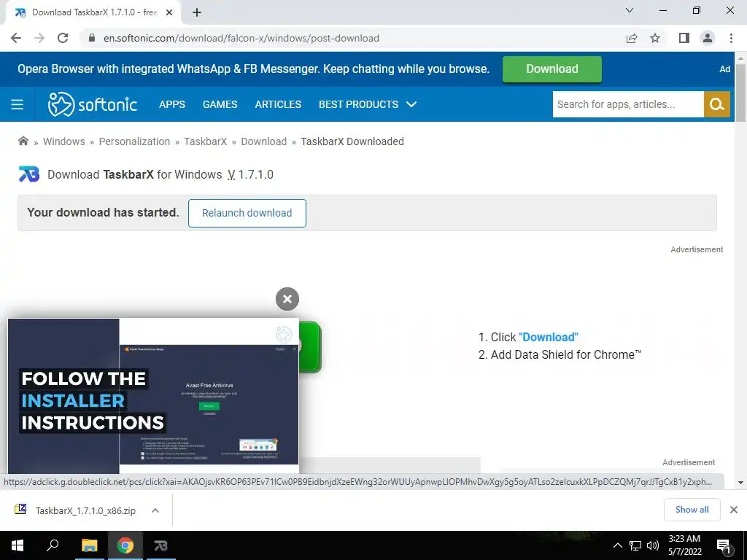Reload the current page
The width and height of the screenshot is (747, 560).
pyautogui.click(x=63, y=38)
